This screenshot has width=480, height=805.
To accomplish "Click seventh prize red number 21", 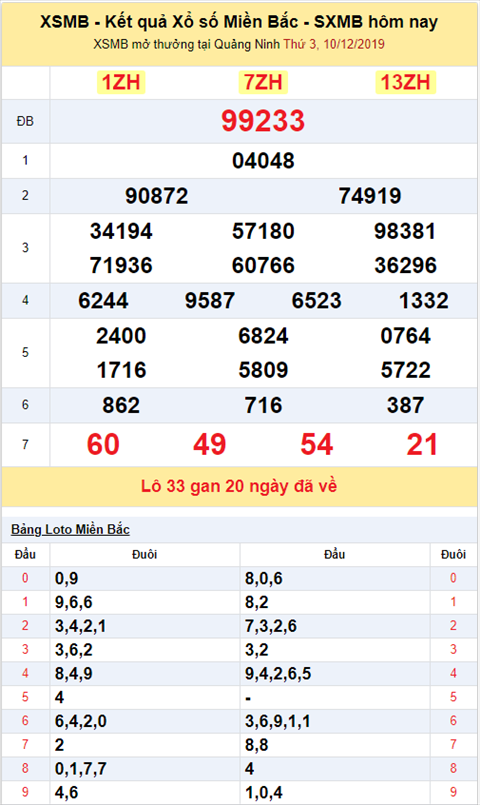I will [422, 445].
